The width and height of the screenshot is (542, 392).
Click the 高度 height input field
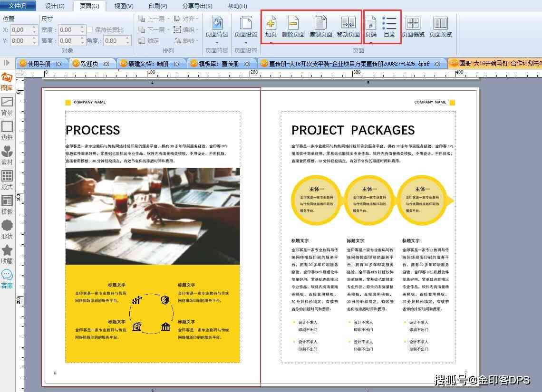point(69,41)
